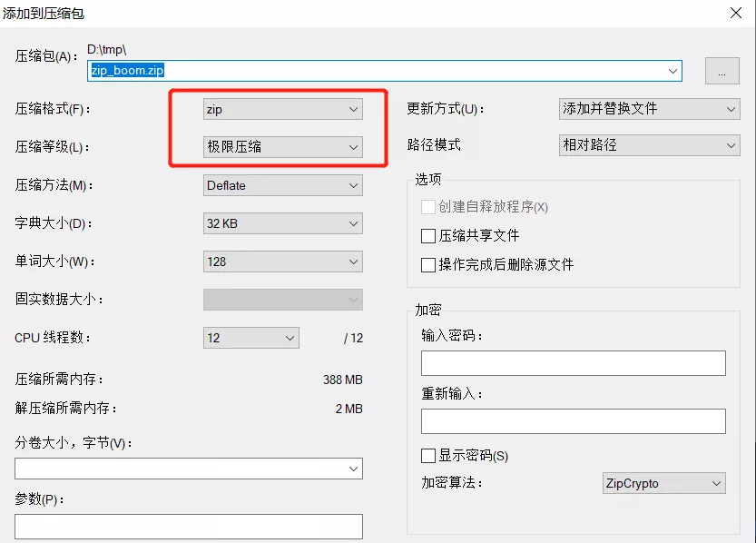Toggle the 显示密码 checkbox
Screen dimensions: 756x543
click(x=428, y=456)
